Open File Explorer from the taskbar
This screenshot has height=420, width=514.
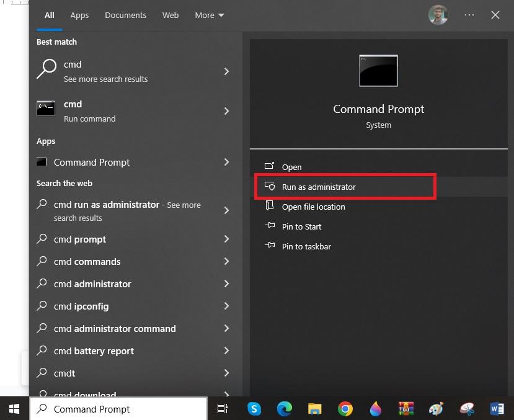[315, 408]
